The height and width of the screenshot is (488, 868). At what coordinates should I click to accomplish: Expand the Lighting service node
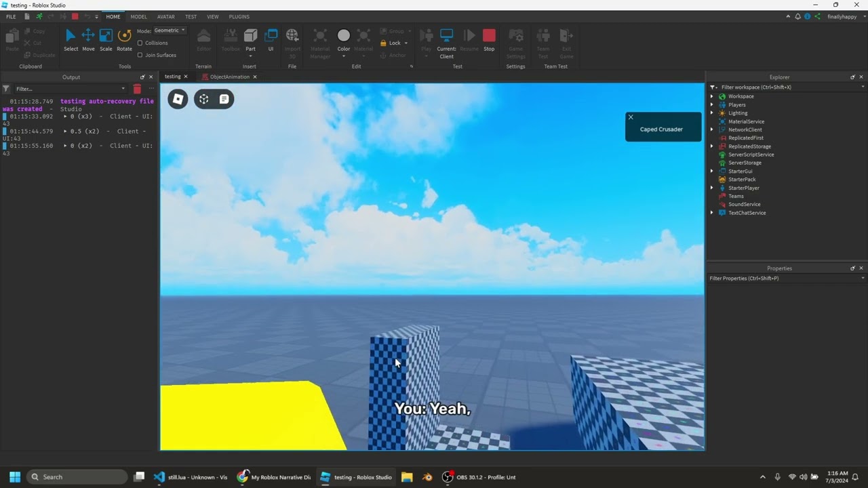tap(712, 113)
